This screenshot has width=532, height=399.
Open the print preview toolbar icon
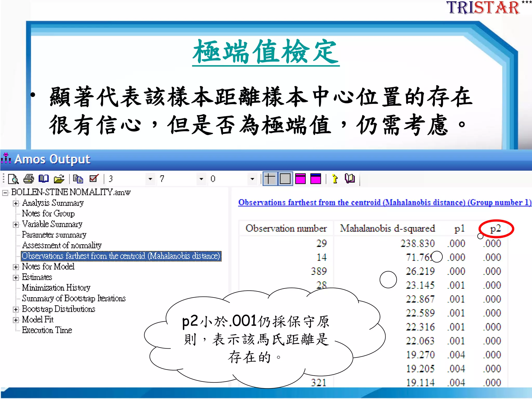click(13, 179)
